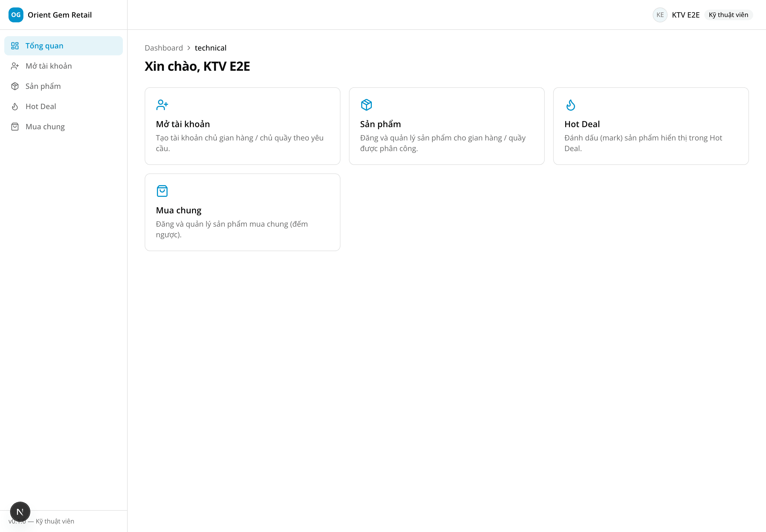Image resolution: width=766 pixels, height=532 pixels.
Task: Open Hot Deal from the sidebar menu
Action: coord(63,106)
